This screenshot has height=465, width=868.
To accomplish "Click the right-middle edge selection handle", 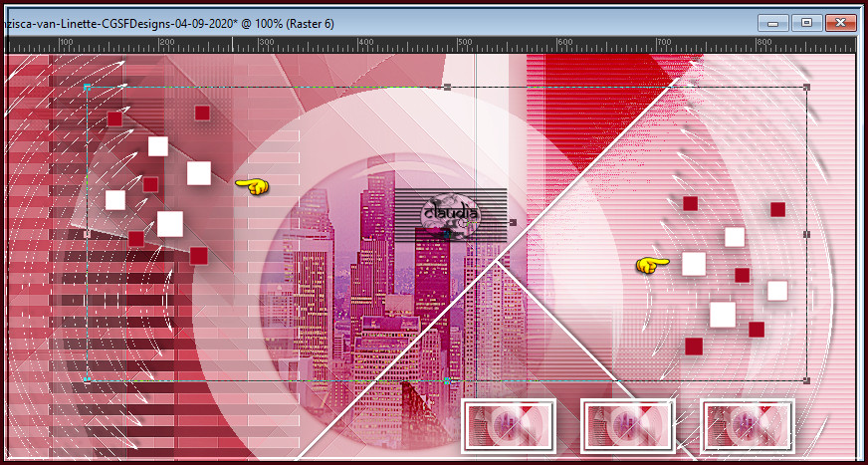I will point(806,234).
